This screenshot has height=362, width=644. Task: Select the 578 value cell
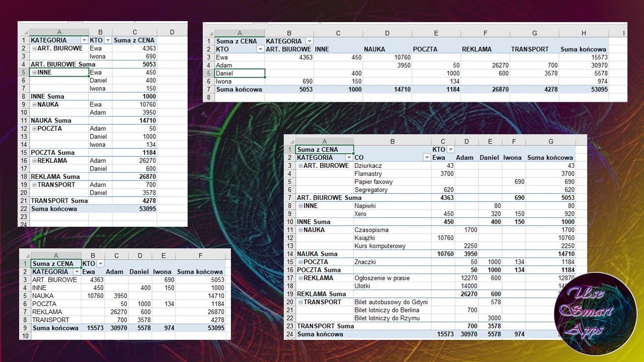click(x=491, y=303)
